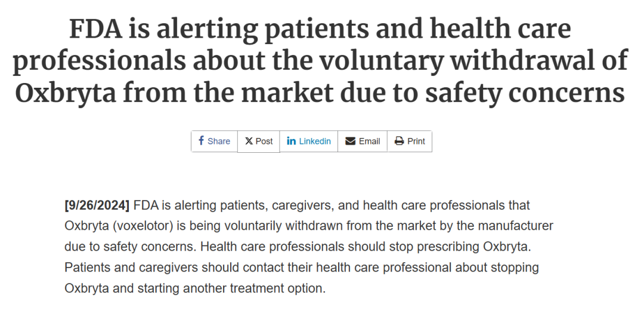Click the printer icon
This screenshot has width=644, height=314.
[399, 141]
